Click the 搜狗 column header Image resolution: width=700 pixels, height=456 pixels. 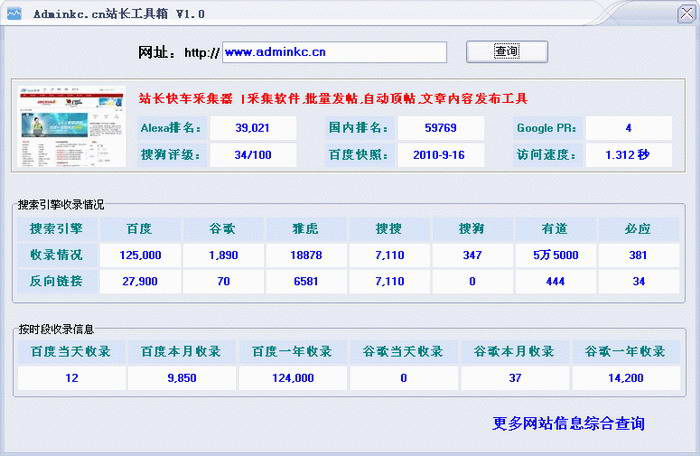[472, 229]
